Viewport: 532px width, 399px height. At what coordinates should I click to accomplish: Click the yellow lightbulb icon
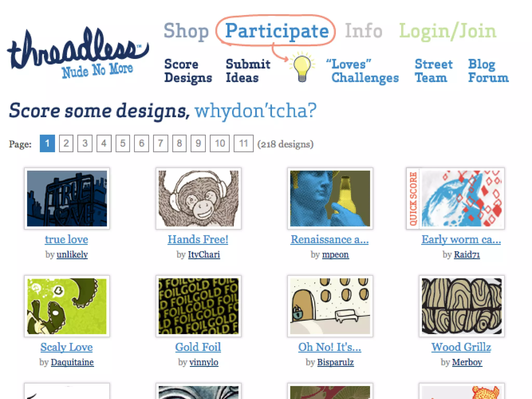tap(302, 67)
